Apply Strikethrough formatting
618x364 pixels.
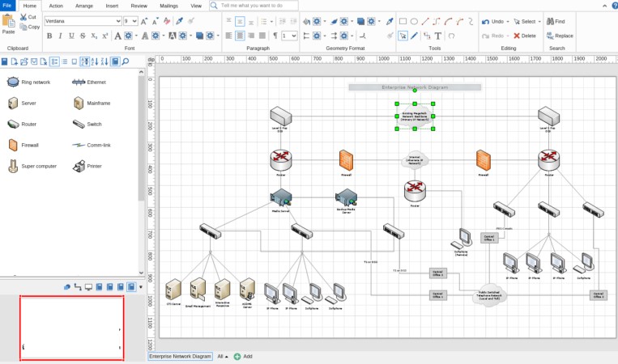(x=83, y=36)
